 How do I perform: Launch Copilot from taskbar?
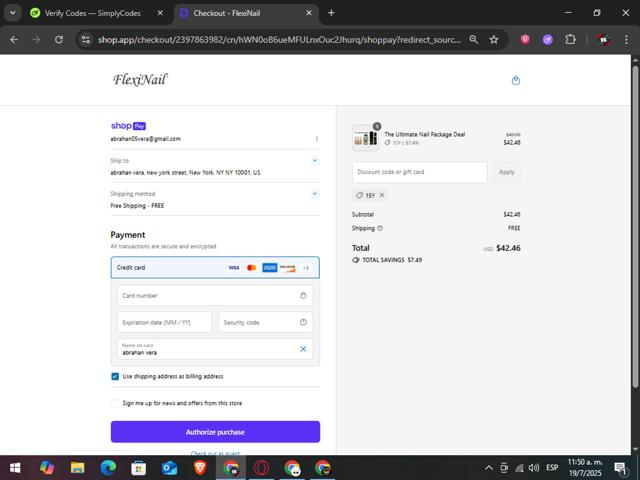[47, 468]
